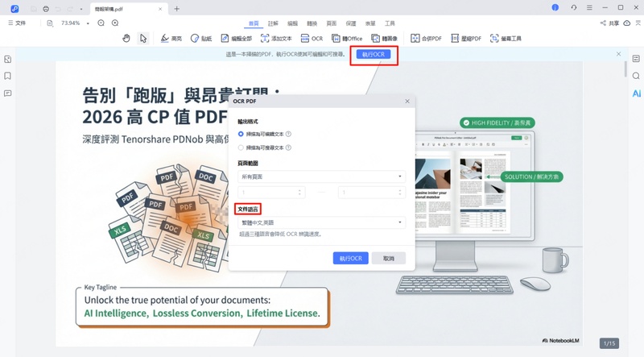Click the blue account info icon
This screenshot has height=357, width=644.
point(555,7)
